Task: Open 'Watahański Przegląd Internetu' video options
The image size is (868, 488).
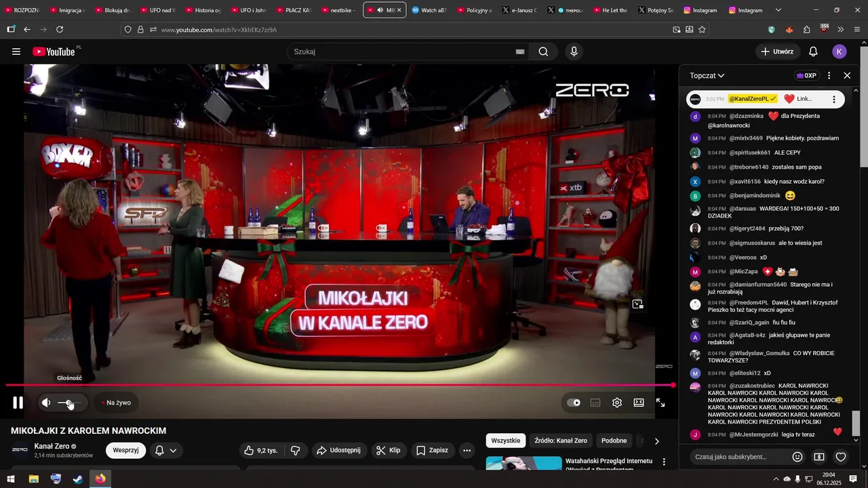Action: coord(664,462)
